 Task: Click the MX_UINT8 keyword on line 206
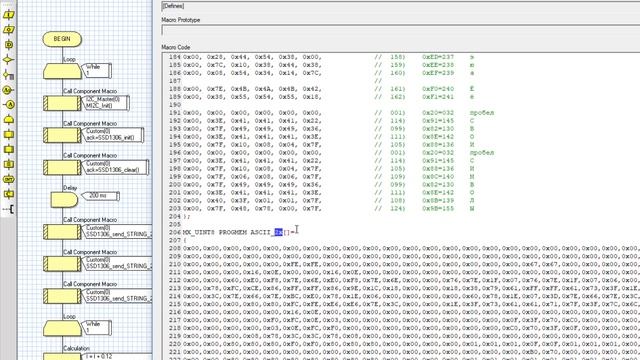[x=198, y=232]
